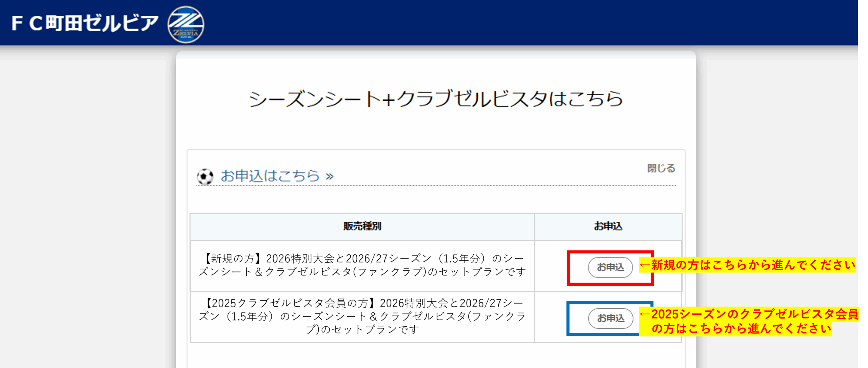Click the FC町田ゼルビア header title text

85,23
